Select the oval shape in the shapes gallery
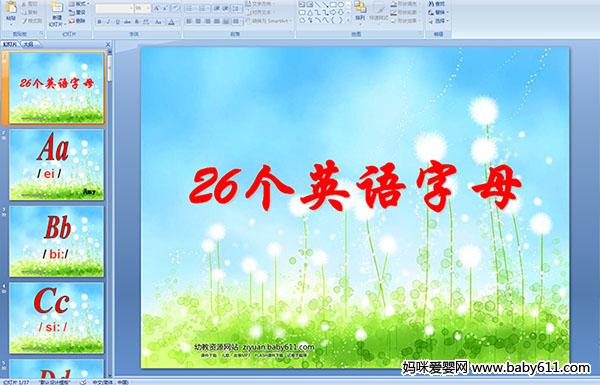This screenshot has height=385, width=600. click(x=341, y=5)
